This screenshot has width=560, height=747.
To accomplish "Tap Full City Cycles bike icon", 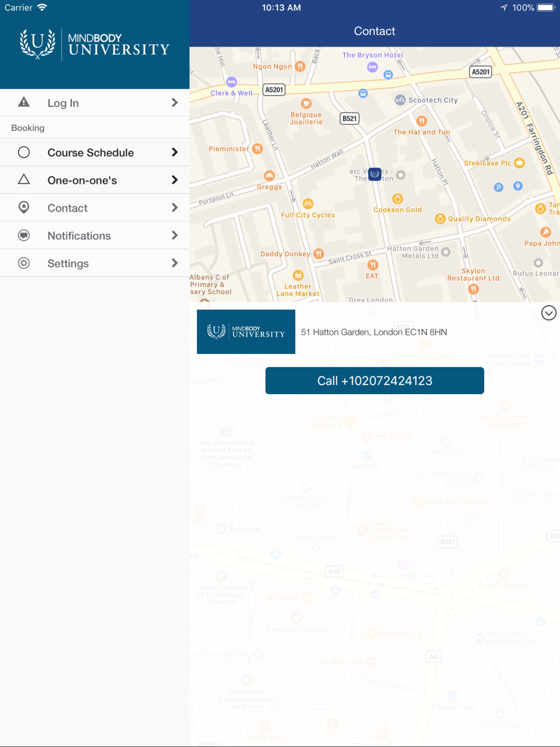I will [x=308, y=204].
